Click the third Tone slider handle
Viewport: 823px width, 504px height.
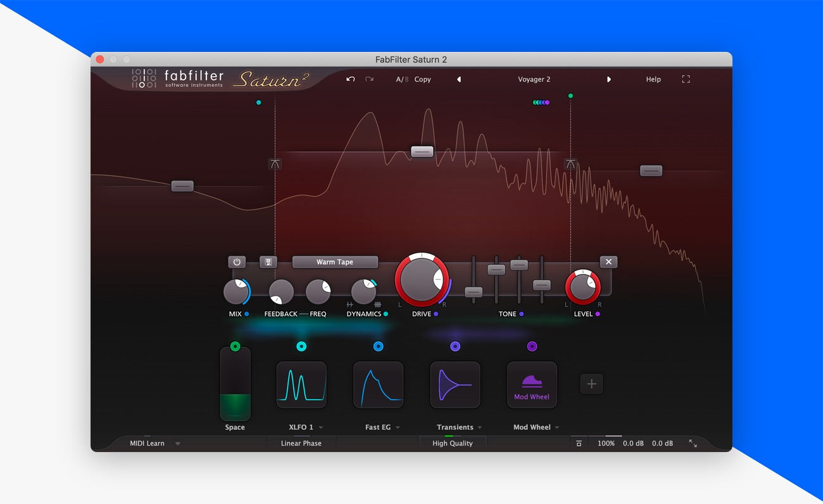point(519,265)
